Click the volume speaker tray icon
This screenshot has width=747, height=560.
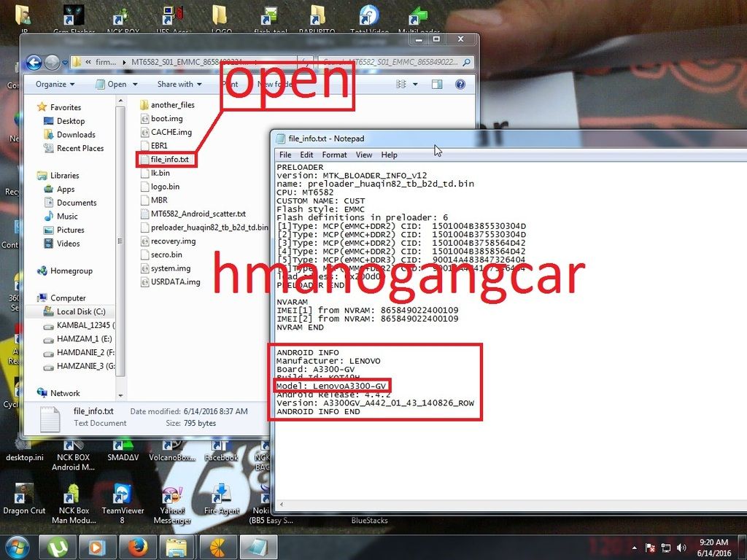coord(681,548)
